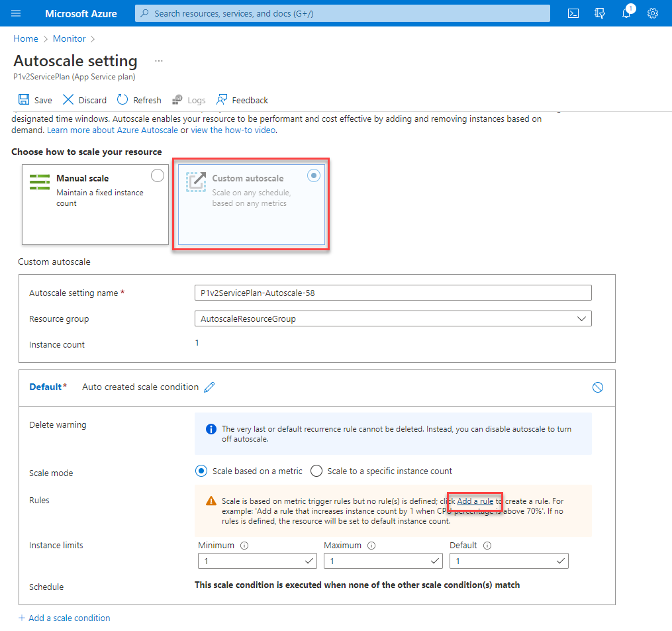Choose Scale to a specific instance count

pyautogui.click(x=316, y=471)
